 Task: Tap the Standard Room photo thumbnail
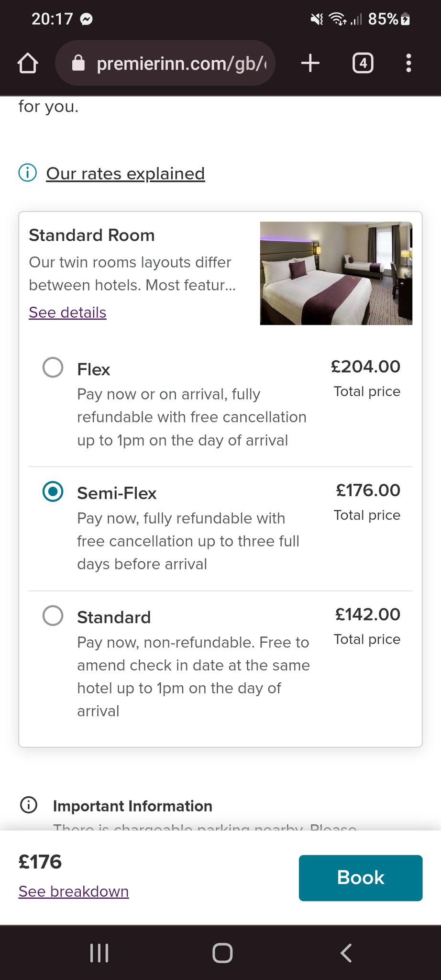click(x=336, y=273)
